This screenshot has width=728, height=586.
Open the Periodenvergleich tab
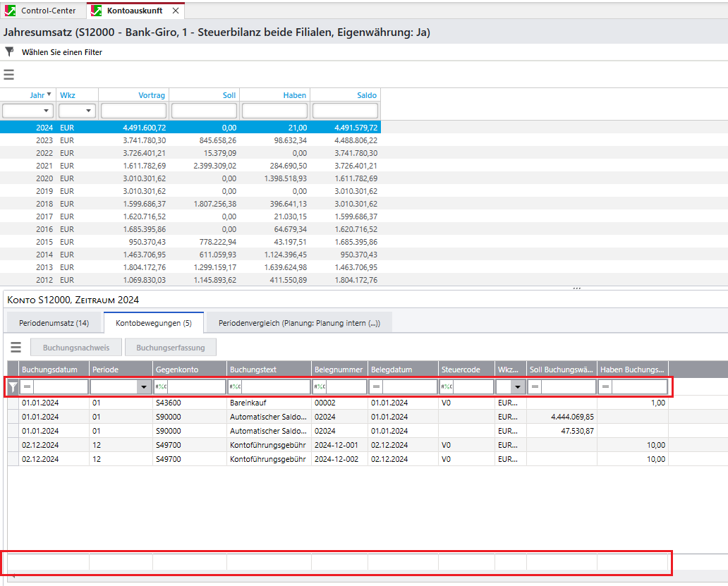299,323
